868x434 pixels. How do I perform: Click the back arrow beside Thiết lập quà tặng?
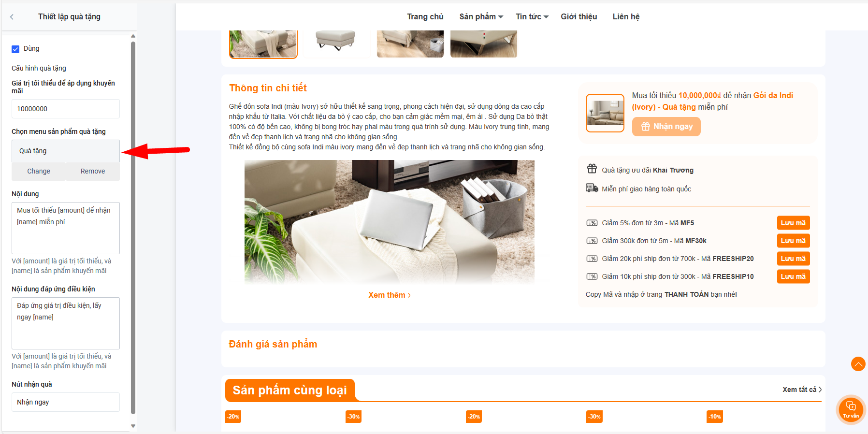pos(12,17)
